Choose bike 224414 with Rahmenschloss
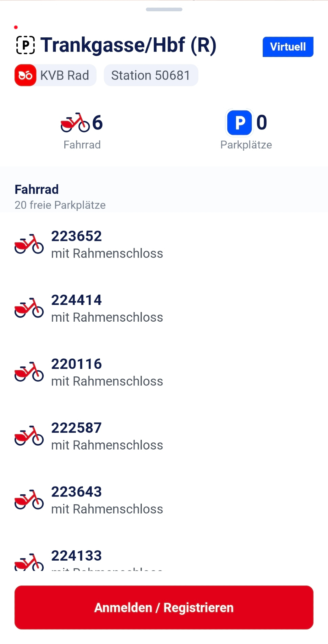Image resolution: width=328 pixels, height=644 pixels. [x=107, y=308]
